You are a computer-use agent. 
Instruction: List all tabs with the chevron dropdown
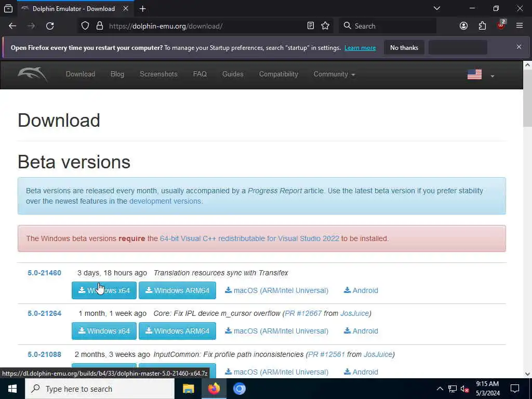coord(437,8)
